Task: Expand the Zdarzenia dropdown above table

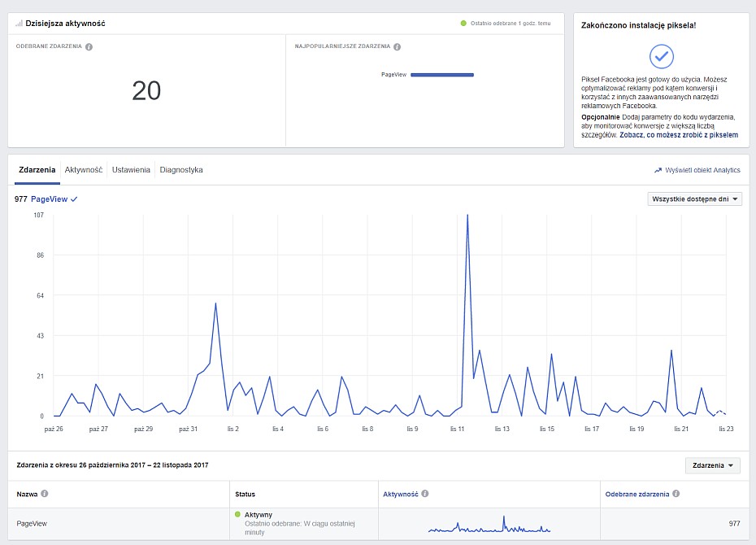Action: coord(712,465)
